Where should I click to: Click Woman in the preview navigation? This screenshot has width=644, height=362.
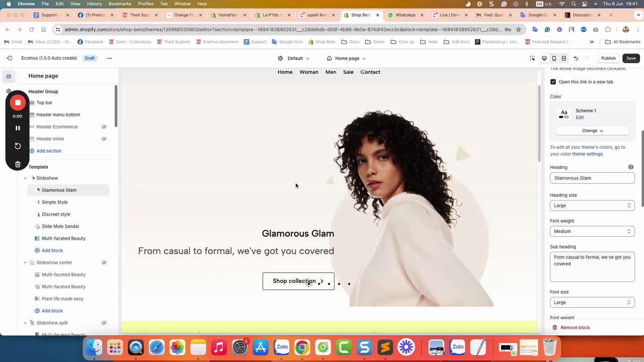coord(309,72)
